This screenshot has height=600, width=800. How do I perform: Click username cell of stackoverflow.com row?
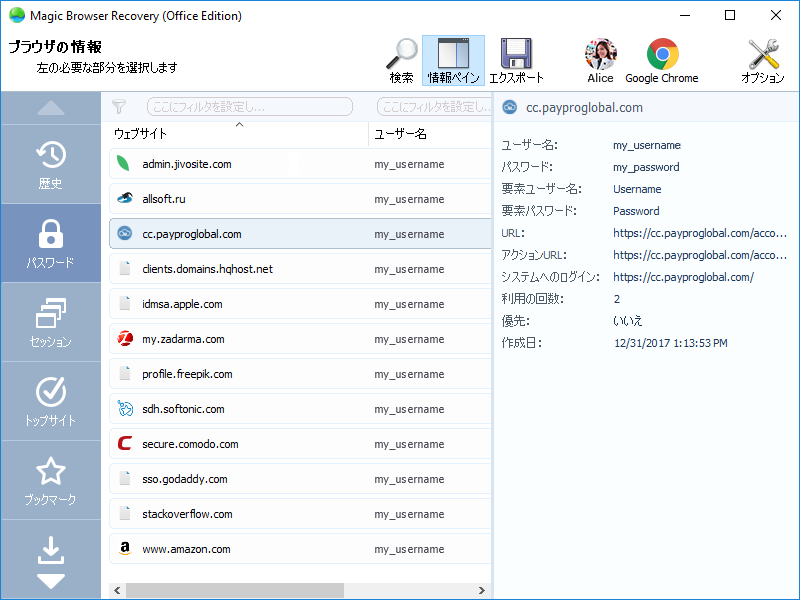[x=409, y=514]
